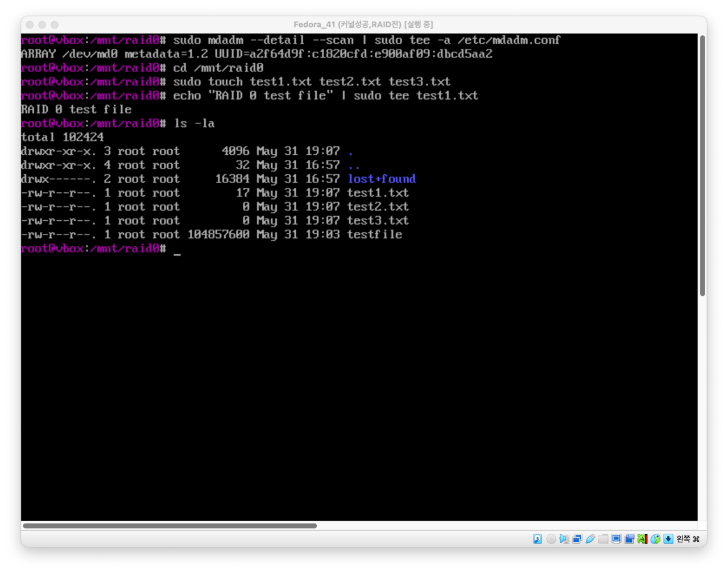
Task: Click the horizontal scrollbar thumb at bottom
Action: [169, 526]
